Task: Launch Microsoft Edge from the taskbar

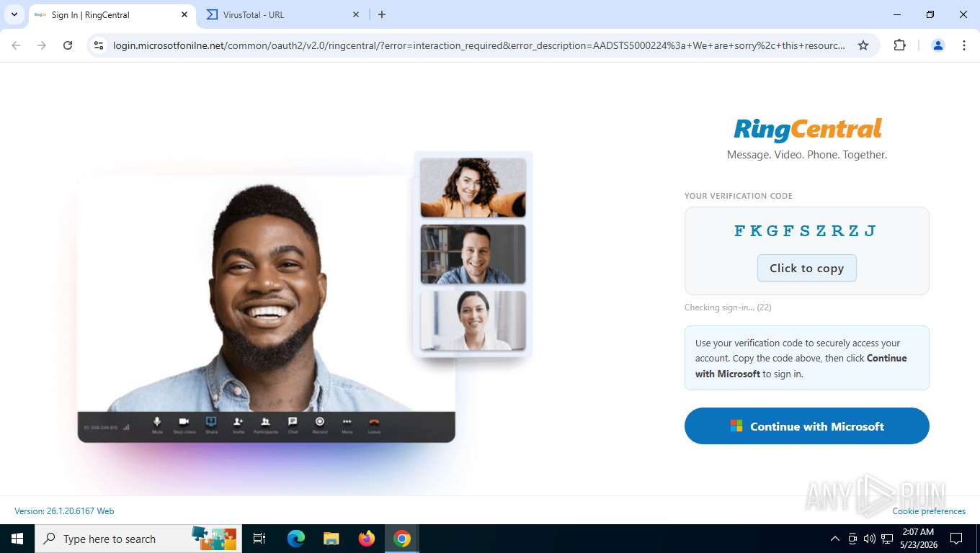Action: coord(296,539)
